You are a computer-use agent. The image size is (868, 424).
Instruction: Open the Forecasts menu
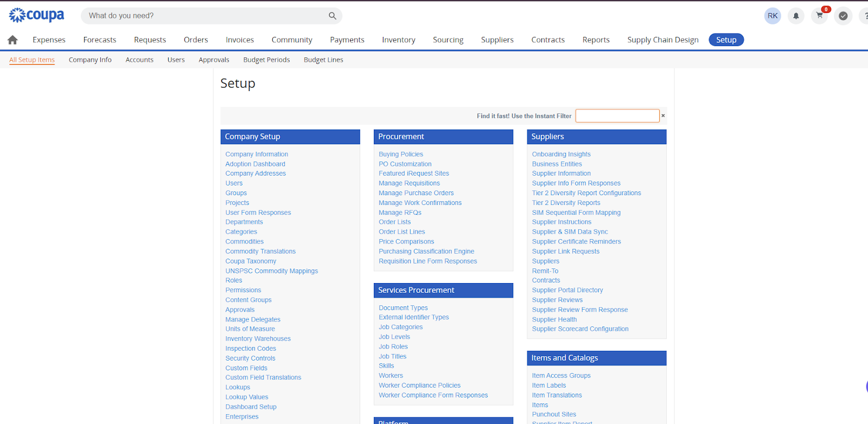click(x=100, y=40)
